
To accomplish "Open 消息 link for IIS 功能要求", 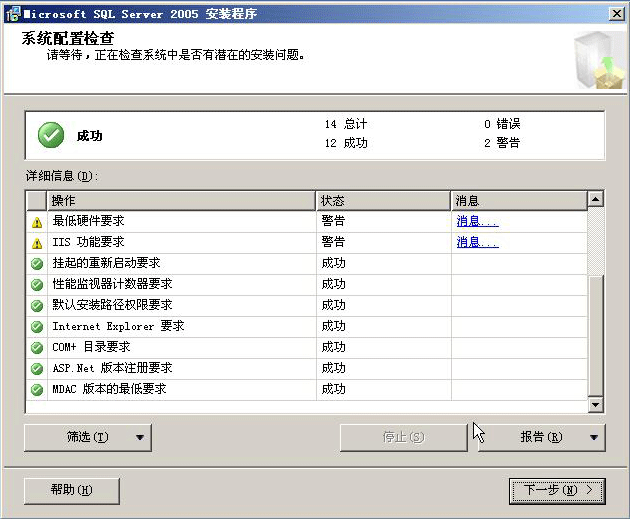I will click(x=477, y=242).
